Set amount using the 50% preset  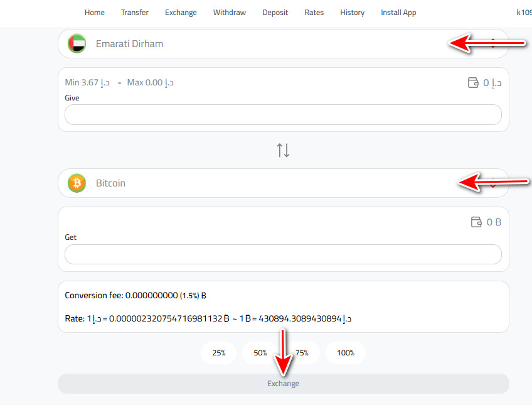tap(260, 353)
